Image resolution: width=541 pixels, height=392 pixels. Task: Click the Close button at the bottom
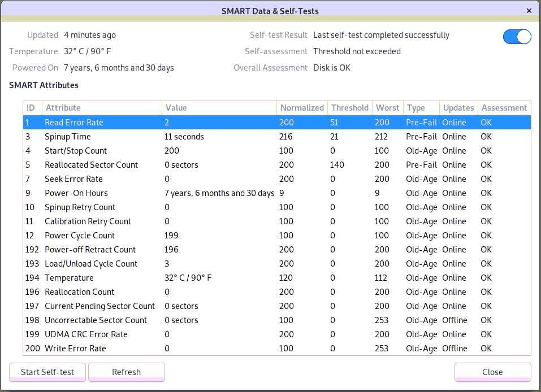click(492, 372)
